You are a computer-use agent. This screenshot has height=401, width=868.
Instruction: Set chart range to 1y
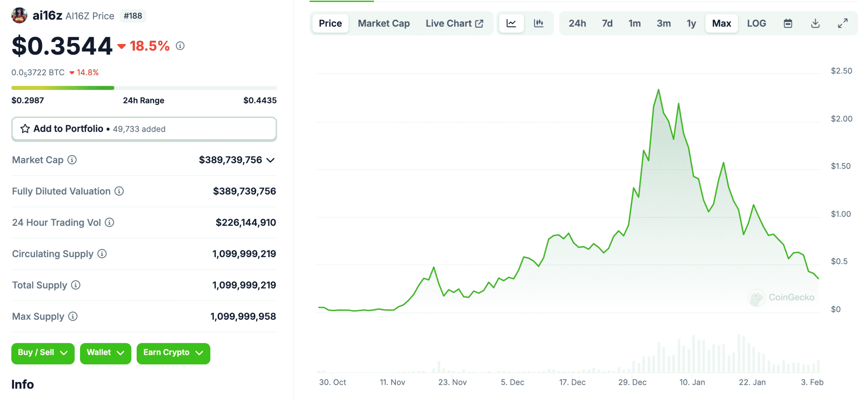click(x=691, y=23)
